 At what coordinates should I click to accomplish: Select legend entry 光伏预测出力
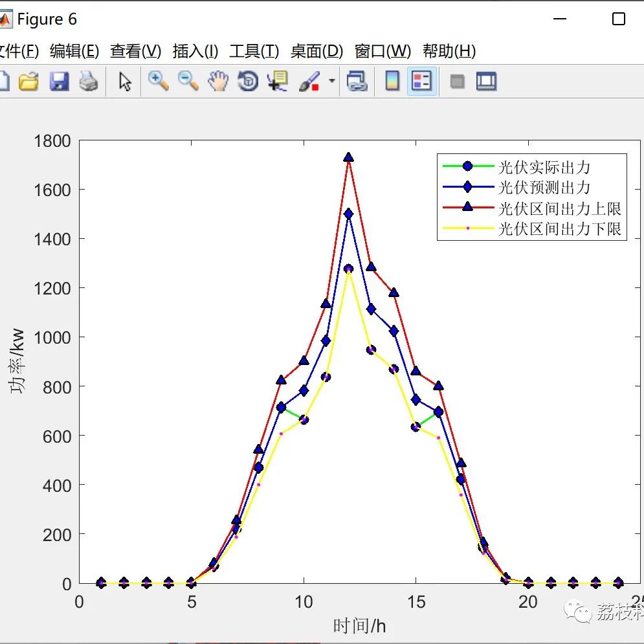click(544, 188)
